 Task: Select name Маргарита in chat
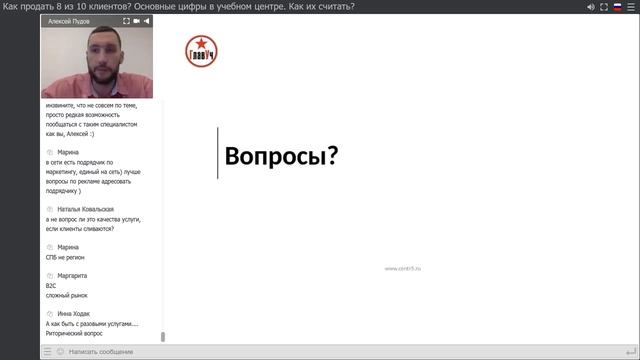coord(72,276)
